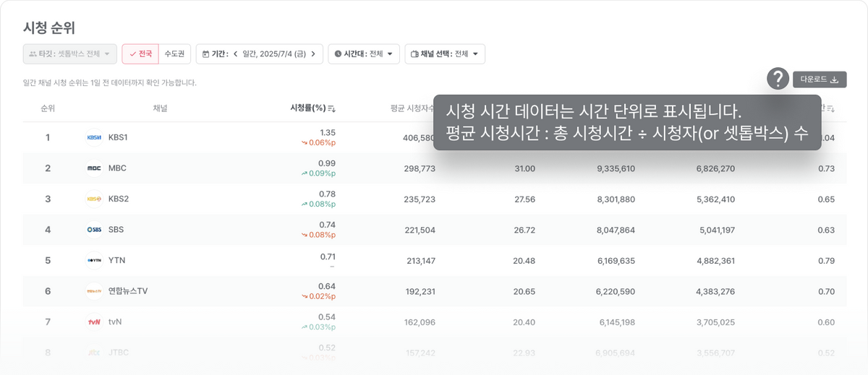Click the KBS1 channel logo

coord(94,137)
